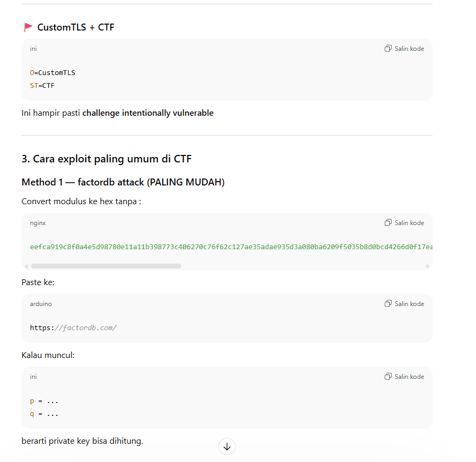Click the "arduino" language label

coord(41,304)
